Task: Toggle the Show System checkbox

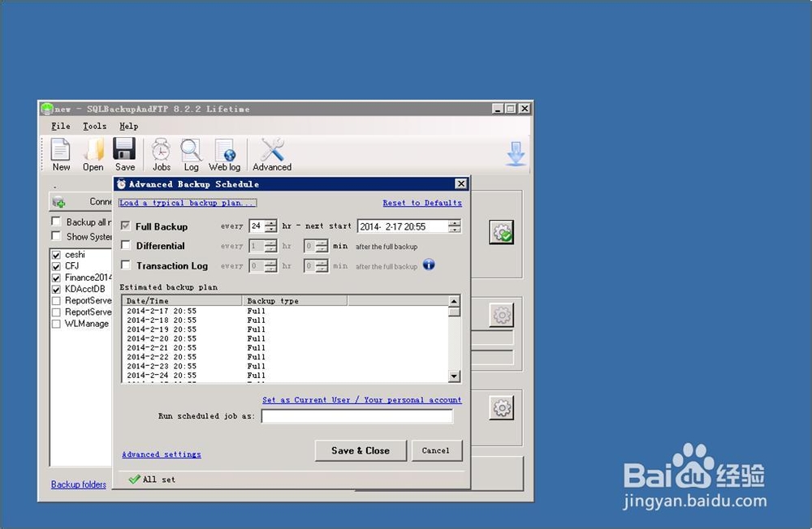Action: (56, 235)
